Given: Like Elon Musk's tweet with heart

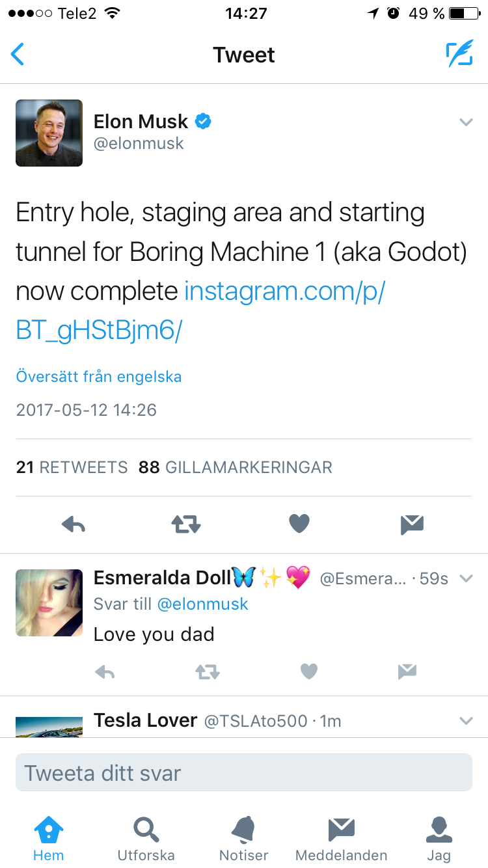Looking at the screenshot, I should [x=299, y=524].
